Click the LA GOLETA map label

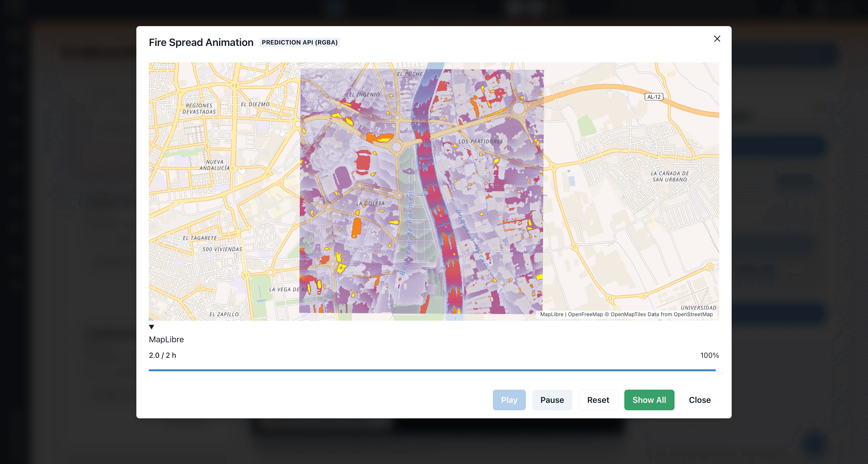coord(370,204)
